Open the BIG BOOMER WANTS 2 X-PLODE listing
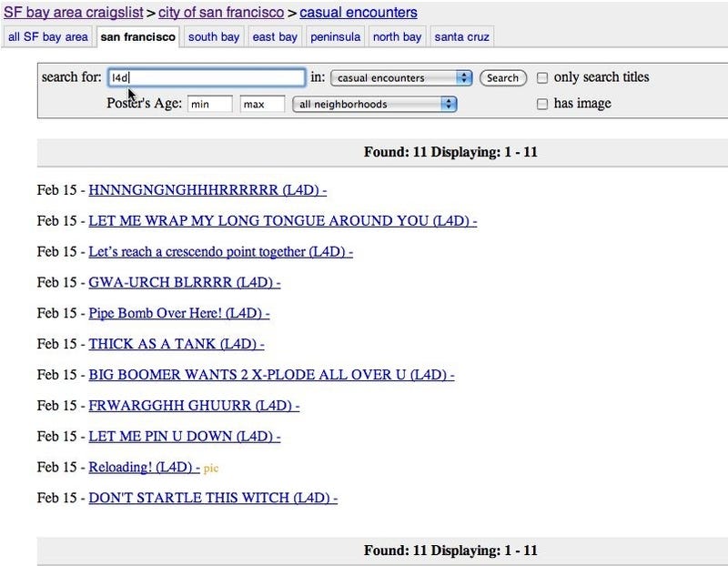Image resolution: width=728 pixels, height=566 pixels. (271, 375)
